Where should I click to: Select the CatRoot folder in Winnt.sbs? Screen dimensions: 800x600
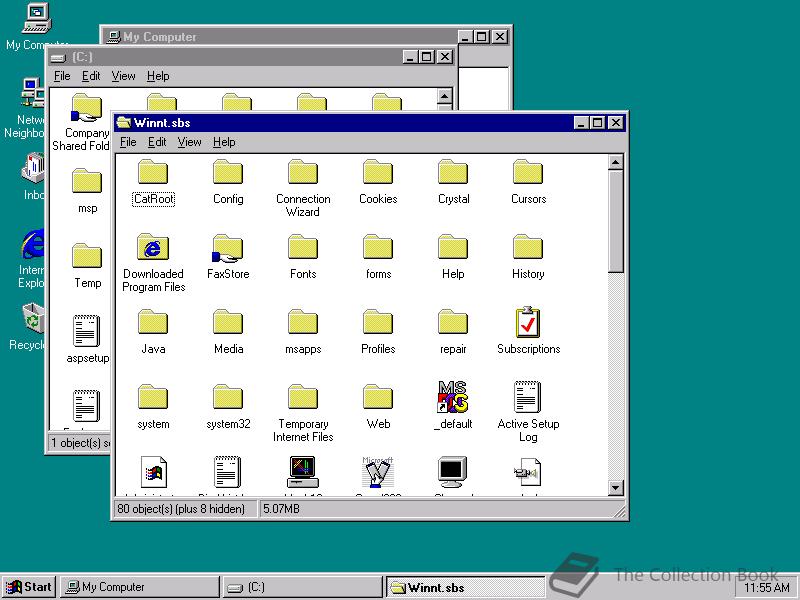coord(153,183)
